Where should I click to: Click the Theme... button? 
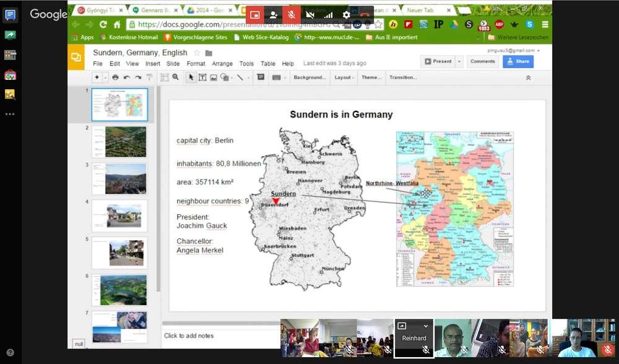[x=371, y=77]
